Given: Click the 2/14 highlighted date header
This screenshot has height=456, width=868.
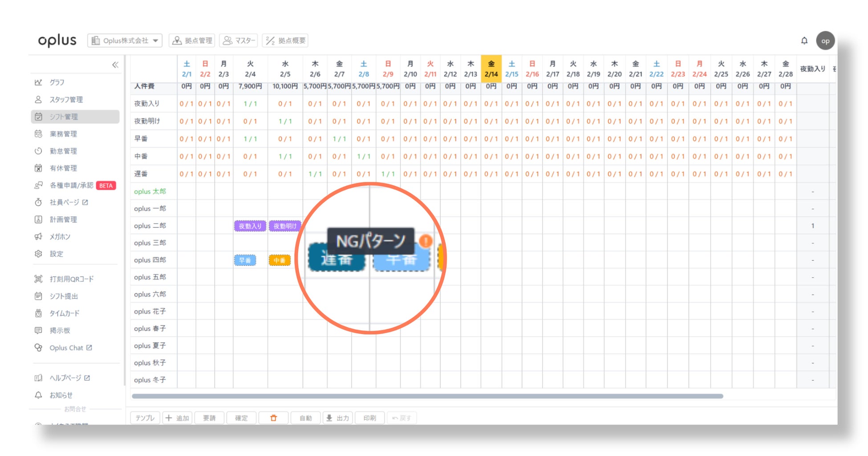Looking at the screenshot, I should pos(491,69).
